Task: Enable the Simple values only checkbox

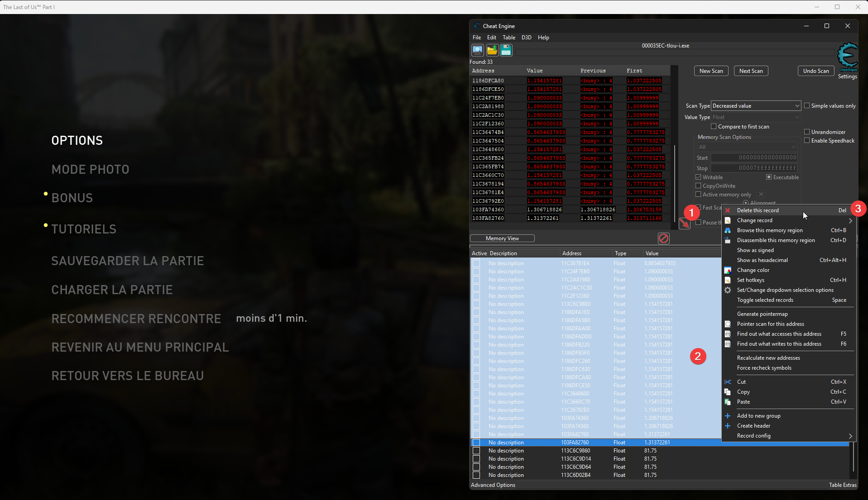Action: 807,106
